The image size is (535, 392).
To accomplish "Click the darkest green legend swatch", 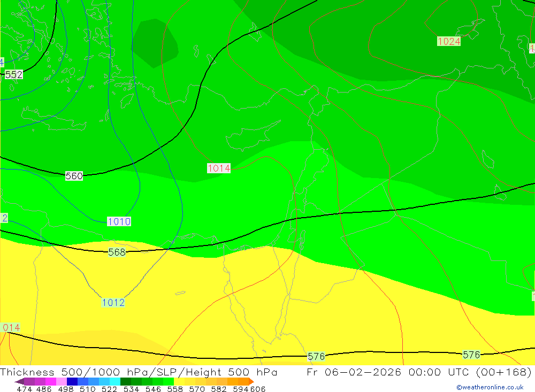I will 126,381.
